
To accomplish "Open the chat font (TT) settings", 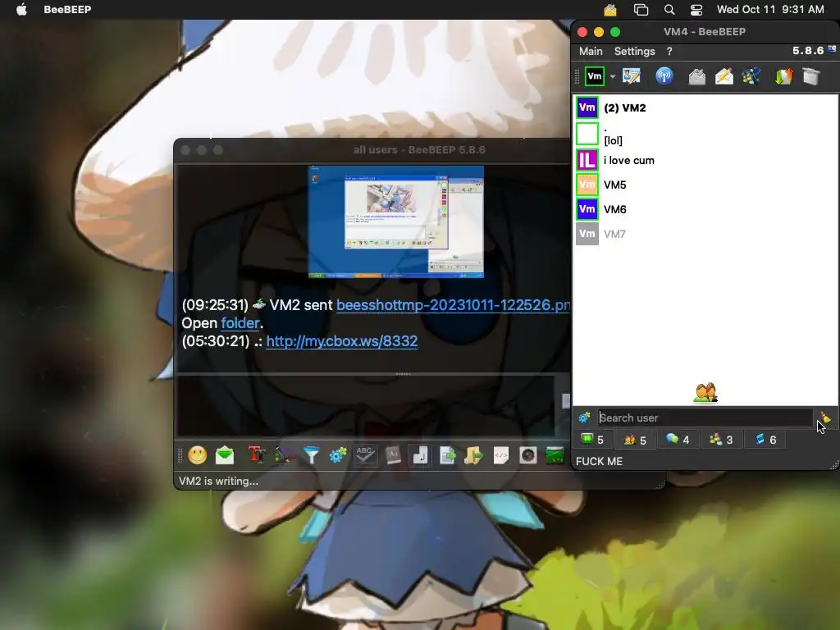I will [257, 455].
